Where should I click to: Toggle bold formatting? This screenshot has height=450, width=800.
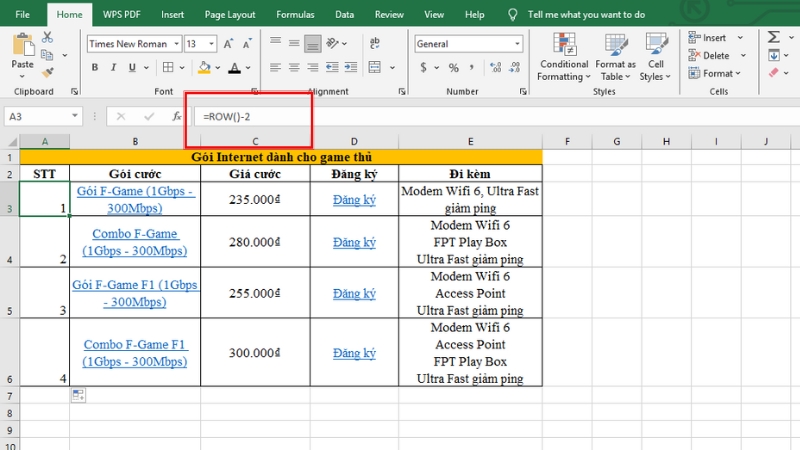pyautogui.click(x=96, y=68)
